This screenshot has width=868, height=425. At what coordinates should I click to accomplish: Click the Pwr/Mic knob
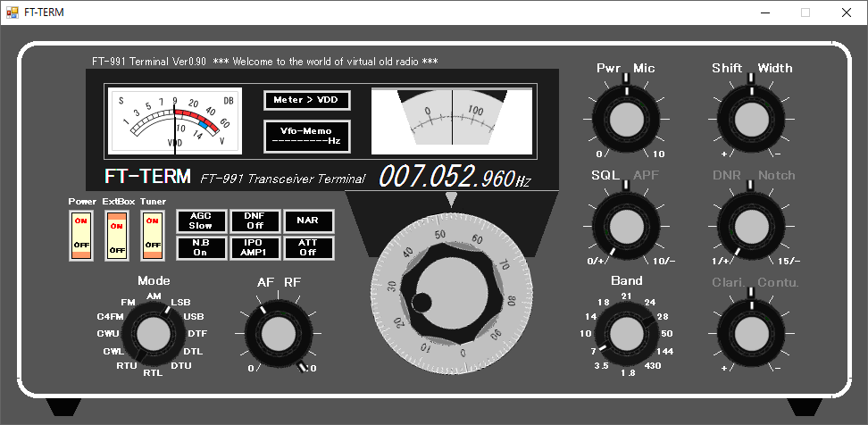pyautogui.click(x=626, y=119)
